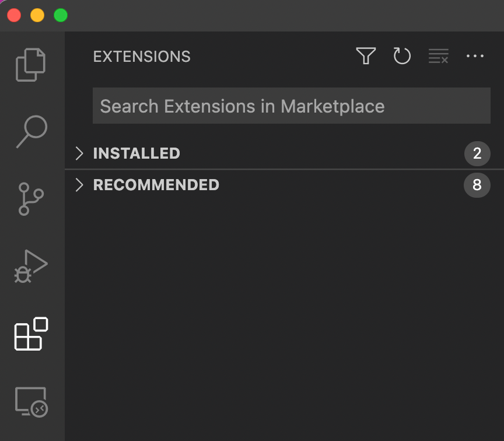This screenshot has height=441, width=504.
Task: Open the Run and Debug view
Action: click(x=30, y=267)
